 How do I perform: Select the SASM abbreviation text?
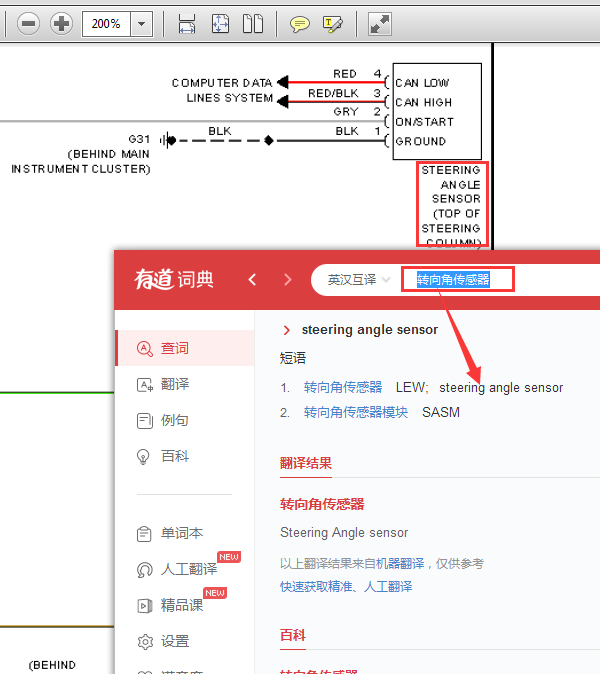coord(441,412)
